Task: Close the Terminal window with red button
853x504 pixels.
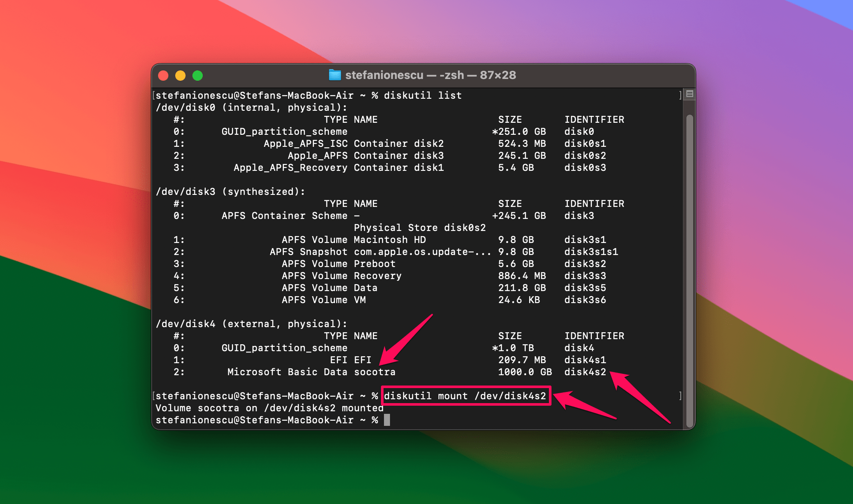Action: [x=163, y=76]
